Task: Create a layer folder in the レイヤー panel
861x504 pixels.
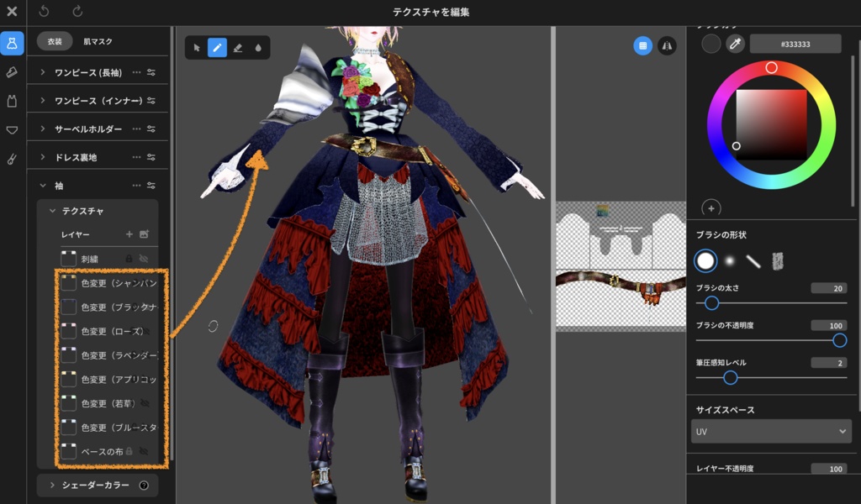Action: point(145,234)
